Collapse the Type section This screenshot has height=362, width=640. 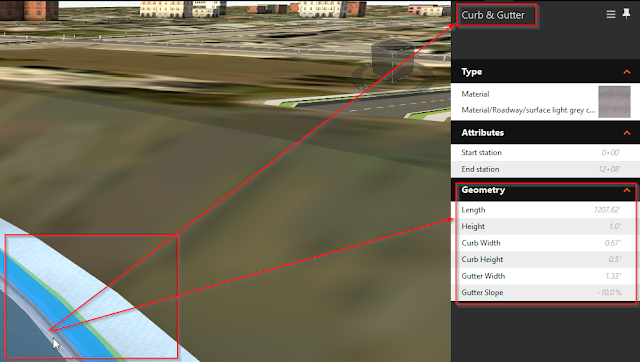627,72
